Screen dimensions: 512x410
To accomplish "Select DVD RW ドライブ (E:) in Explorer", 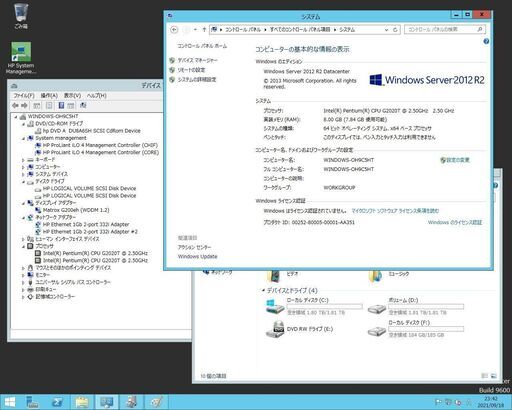I will [300, 329].
